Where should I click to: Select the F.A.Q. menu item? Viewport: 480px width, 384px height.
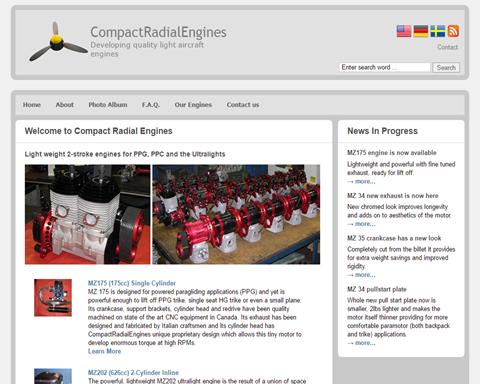tap(151, 105)
